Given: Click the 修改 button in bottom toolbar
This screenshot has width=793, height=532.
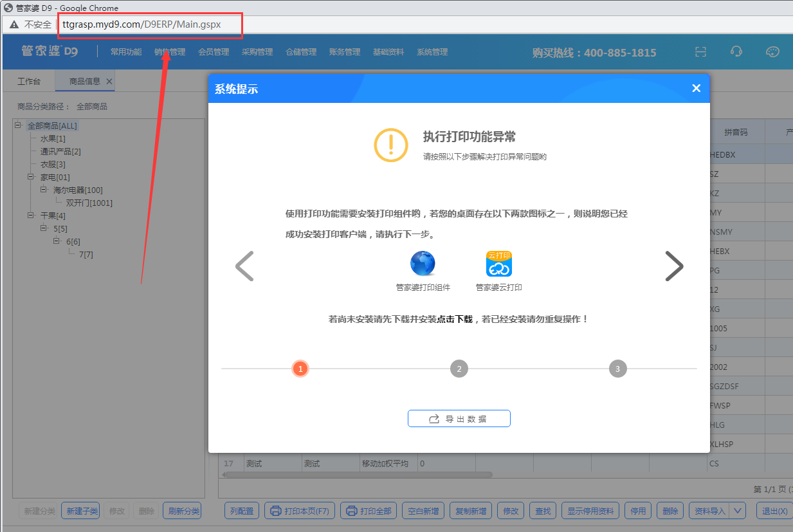Looking at the screenshot, I should [511, 511].
